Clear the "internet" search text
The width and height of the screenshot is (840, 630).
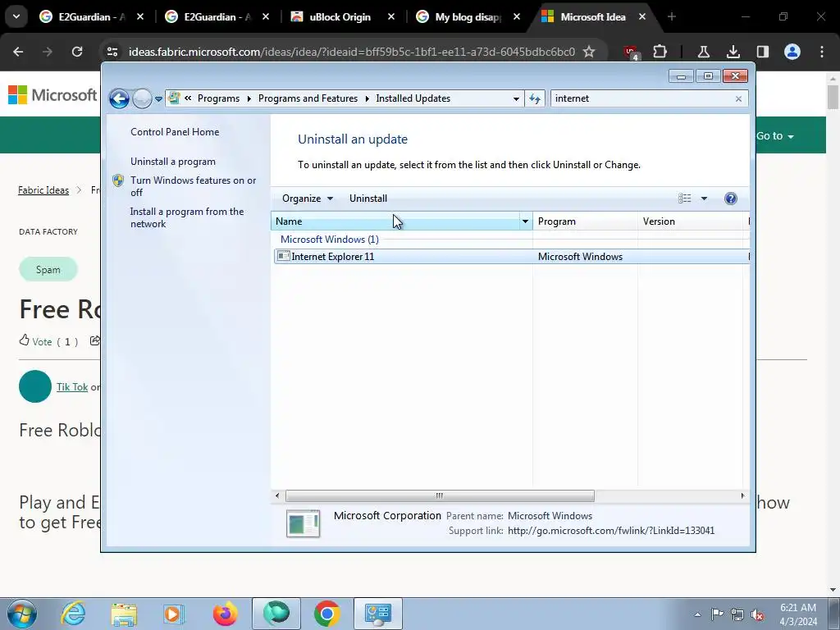pyautogui.click(x=739, y=99)
